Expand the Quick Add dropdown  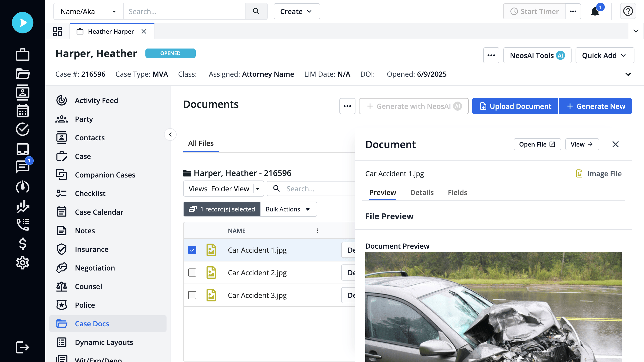click(605, 55)
